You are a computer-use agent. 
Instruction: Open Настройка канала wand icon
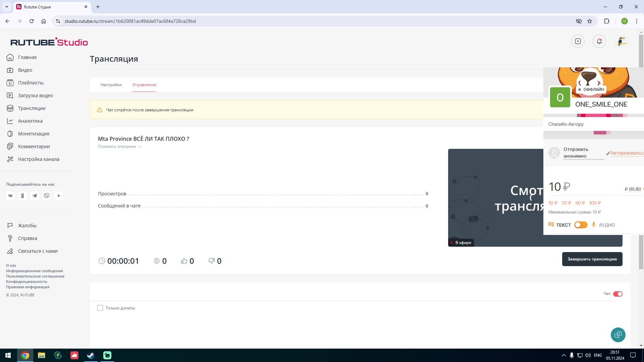coord(10,159)
